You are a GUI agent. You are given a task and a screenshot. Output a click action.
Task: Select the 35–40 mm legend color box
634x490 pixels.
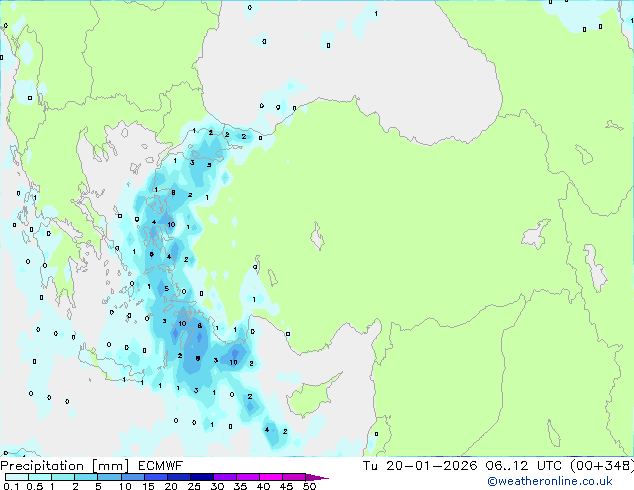pyautogui.click(x=248, y=477)
